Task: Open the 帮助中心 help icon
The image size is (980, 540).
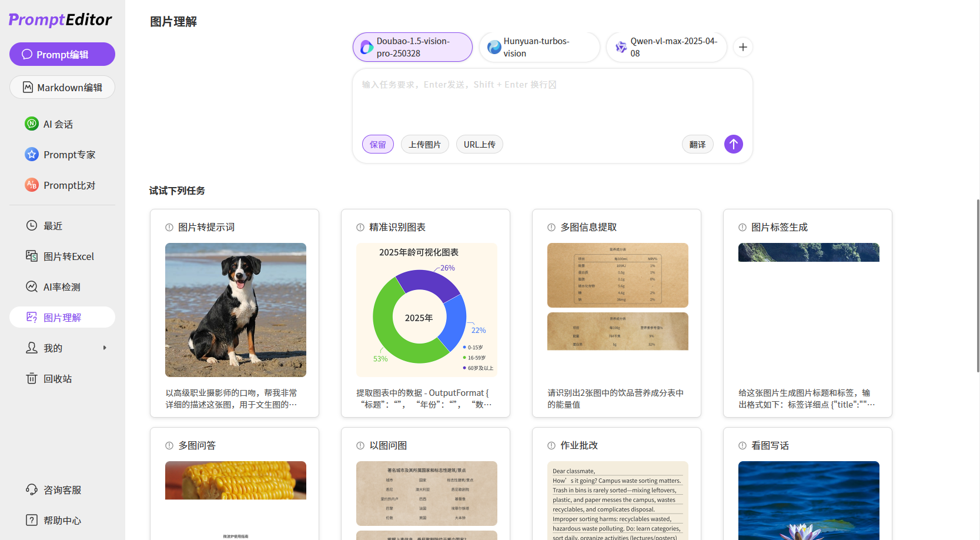Action: click(x=31, y=520)
